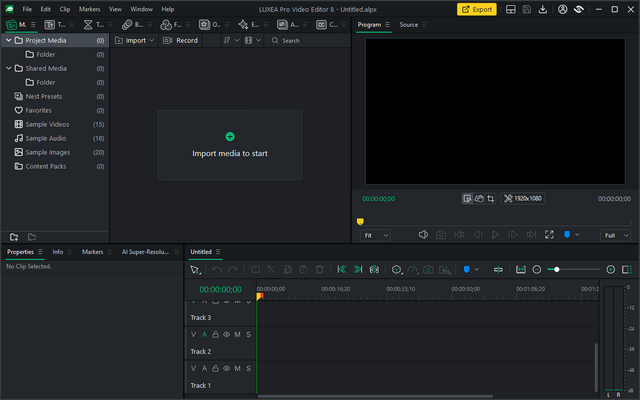Screen dimensions: 640x400
Task: Lock Track 2 with padlock icon
Action: click(216, 335)
